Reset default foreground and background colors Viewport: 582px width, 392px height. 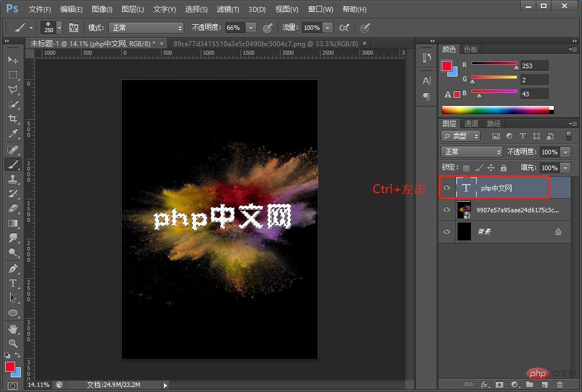tap(7, 355)
